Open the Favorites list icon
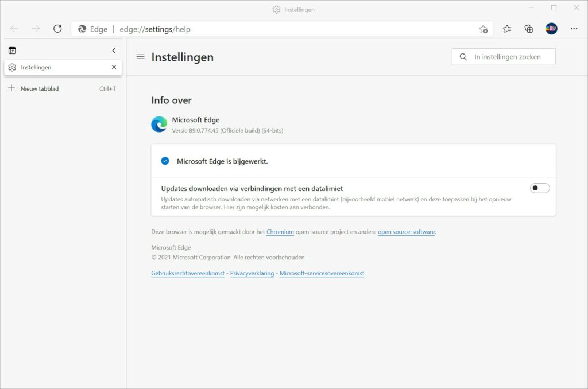The width and height of the screenshot is (588, 389). [x=507, y=29]
